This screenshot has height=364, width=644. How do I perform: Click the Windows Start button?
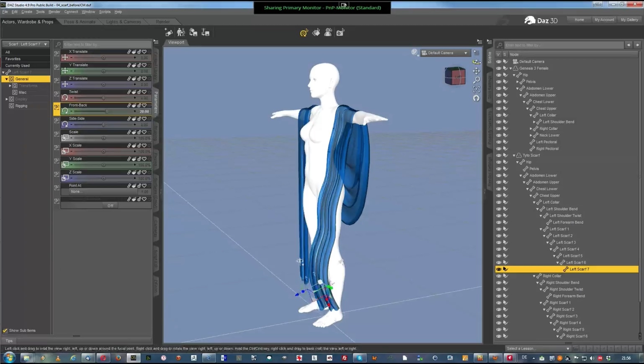tap(9, 358)
